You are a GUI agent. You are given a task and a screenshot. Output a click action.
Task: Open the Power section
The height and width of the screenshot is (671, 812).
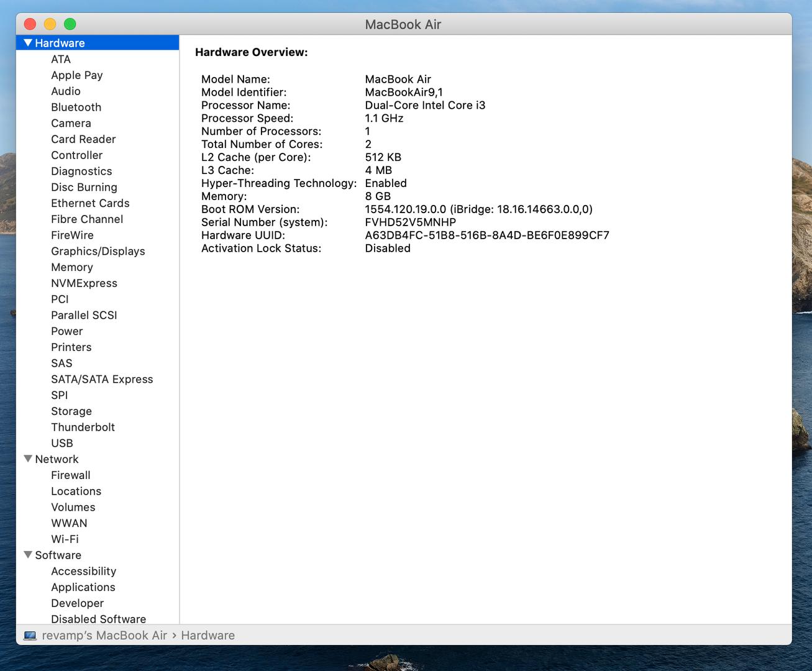click(66, 331)
